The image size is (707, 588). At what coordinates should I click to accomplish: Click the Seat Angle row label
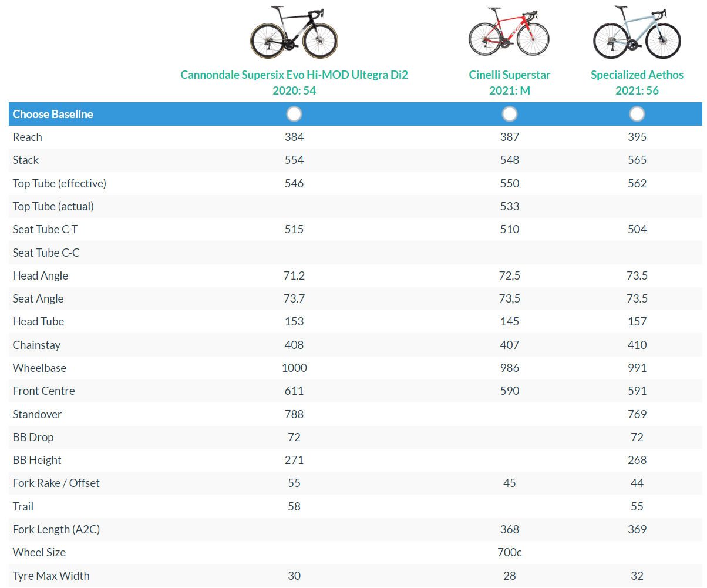pos(38,298)
